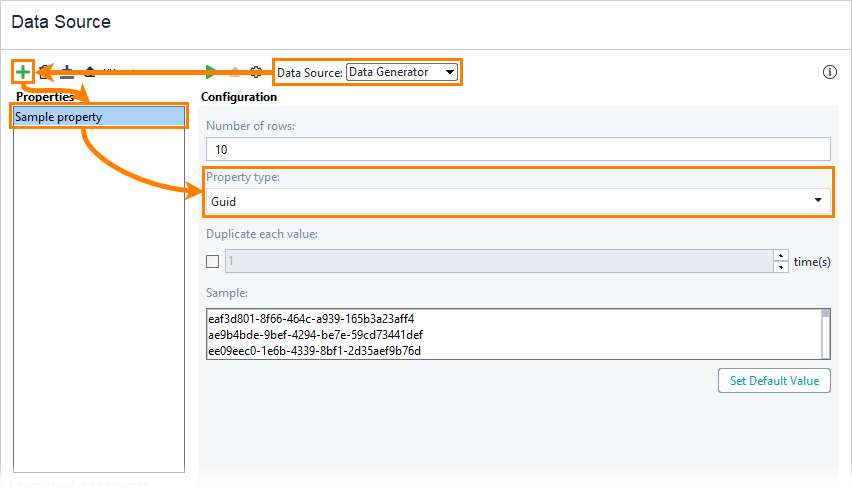Increase the duplicate times spinner value
The height and width of the screenshot is (494, 852).
(x=780, y=256)
